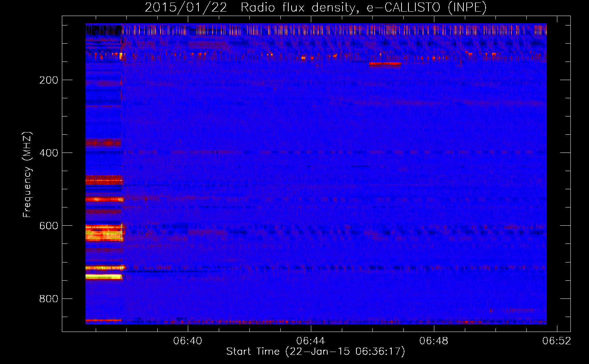Click the 200 frequency tick label
The image size is (589, 364).
[x=49, y=80]
